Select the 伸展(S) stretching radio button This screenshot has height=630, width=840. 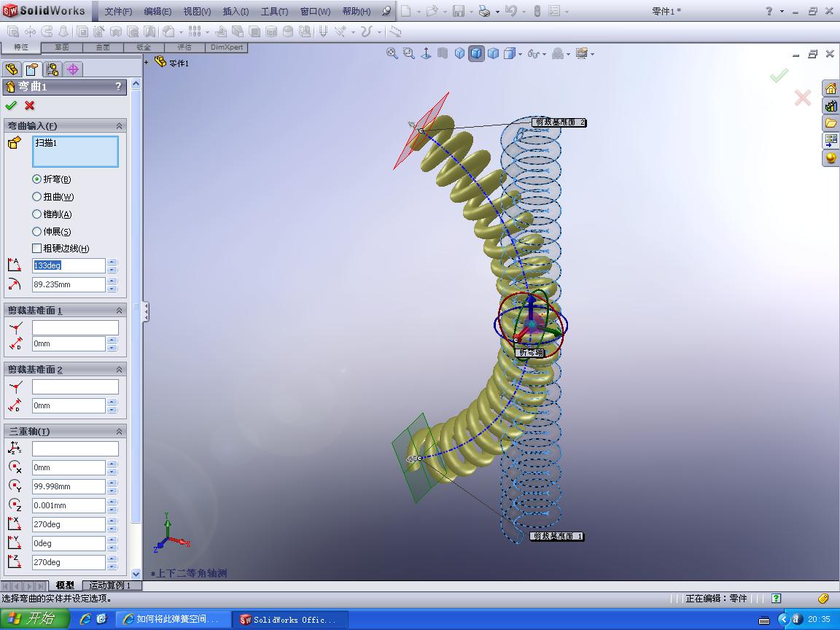pos(36,231)
